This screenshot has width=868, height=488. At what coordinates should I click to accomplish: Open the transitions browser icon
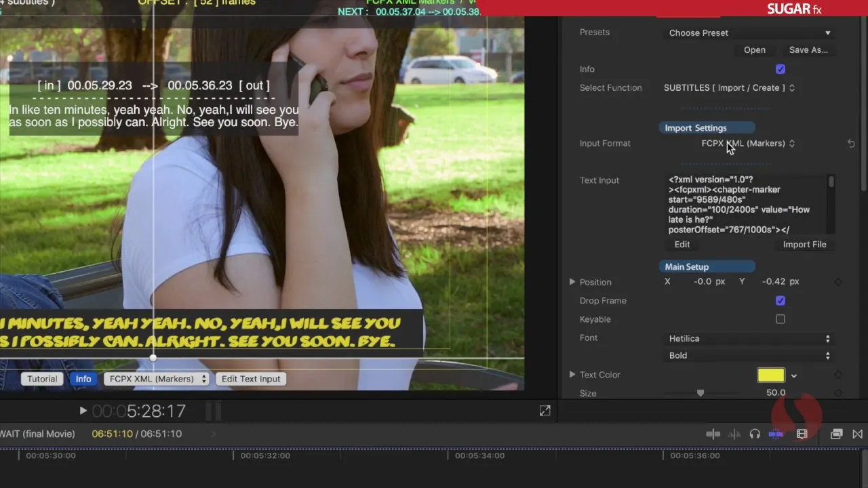point(858,434)
